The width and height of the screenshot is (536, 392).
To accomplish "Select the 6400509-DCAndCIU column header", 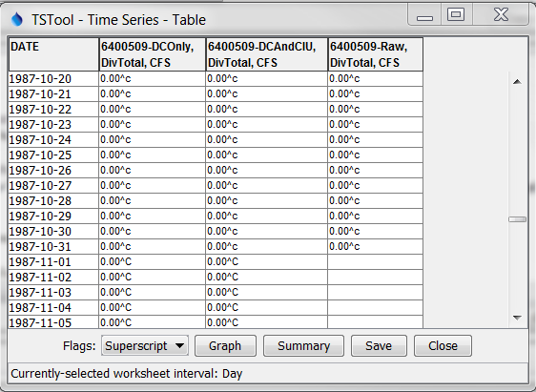I will pos(267,54).
